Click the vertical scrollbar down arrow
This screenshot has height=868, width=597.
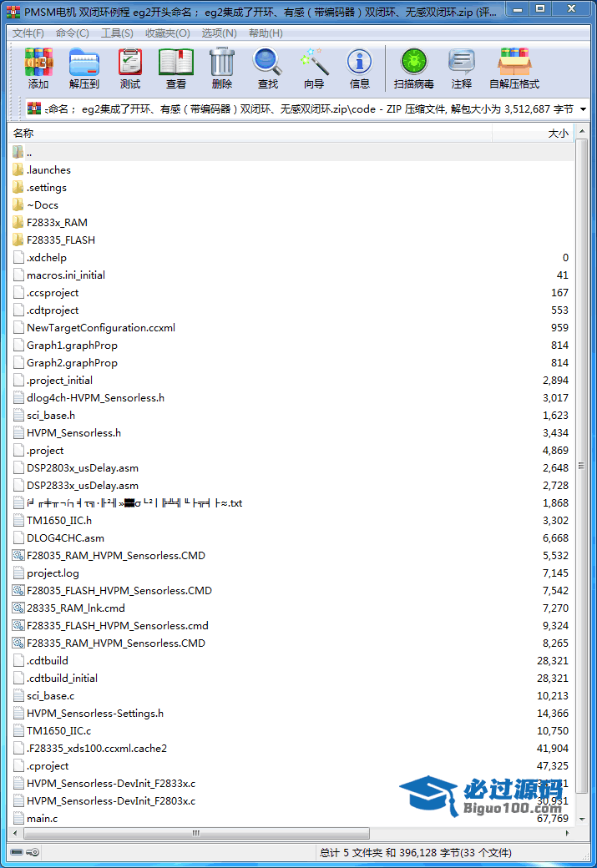point(581,820)
